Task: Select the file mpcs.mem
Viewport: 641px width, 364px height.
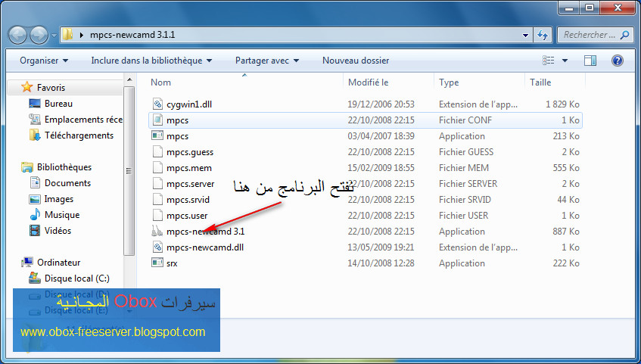Action: coord(189,168)
